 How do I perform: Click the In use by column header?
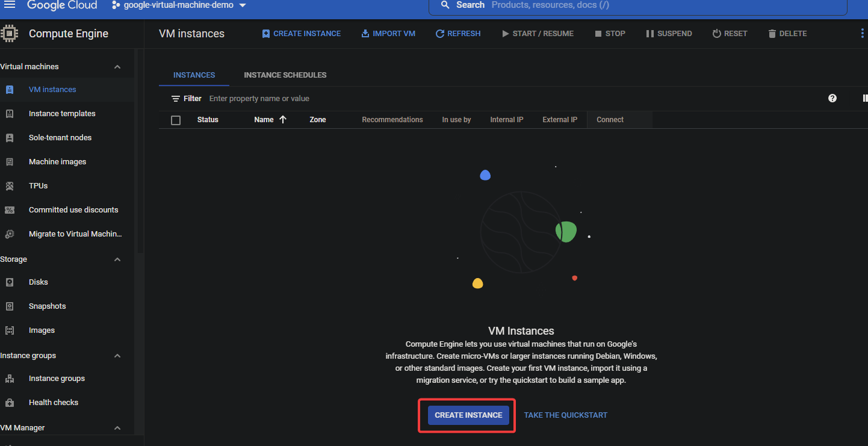pos(456,120)
